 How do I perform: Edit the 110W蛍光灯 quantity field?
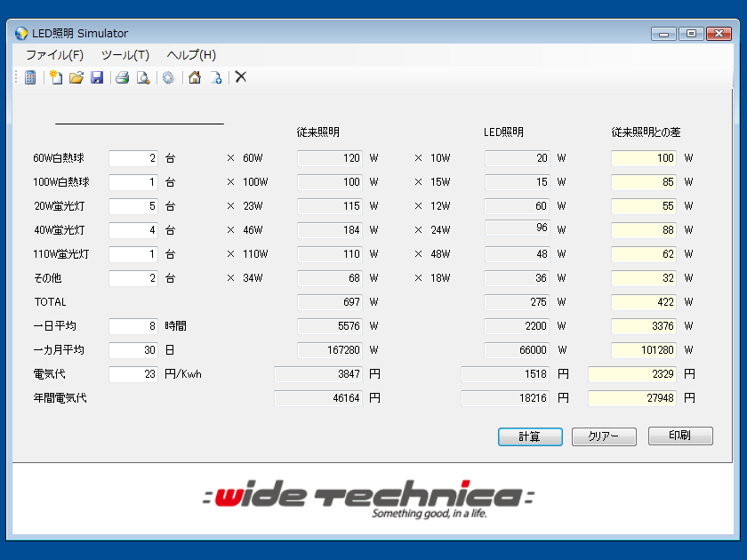click(x=133, y=254)
